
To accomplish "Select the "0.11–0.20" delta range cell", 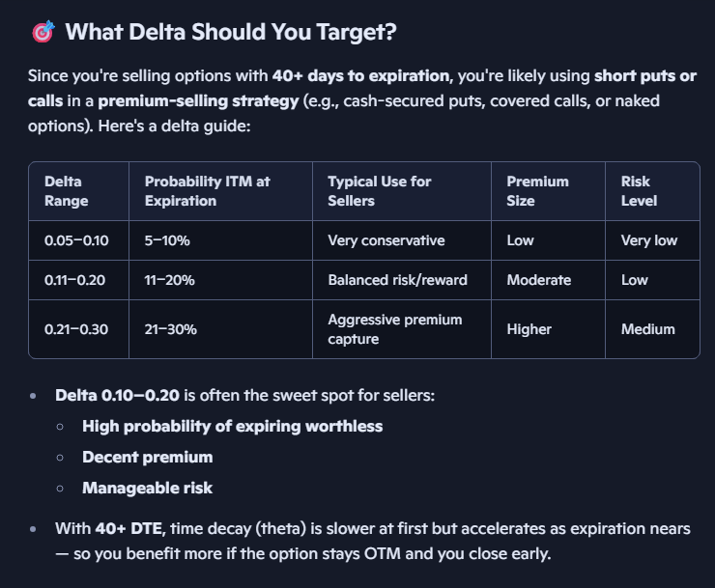I will tap(76, 280).
